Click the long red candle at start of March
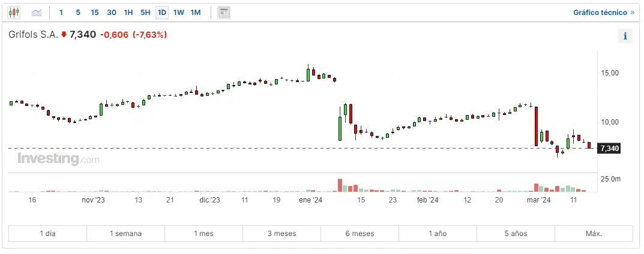The height and width of the screenshot is (254, 644). [x=537, y=126]
